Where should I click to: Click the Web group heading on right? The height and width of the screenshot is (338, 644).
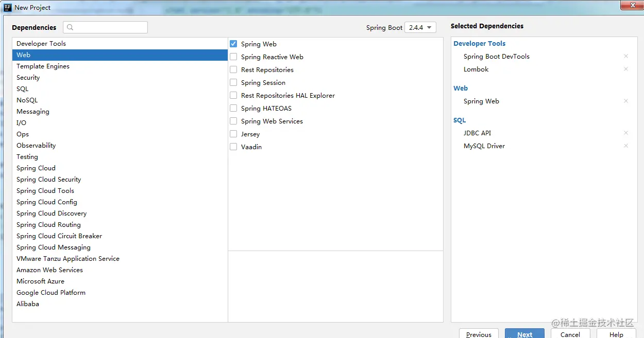tap(461, 88)
